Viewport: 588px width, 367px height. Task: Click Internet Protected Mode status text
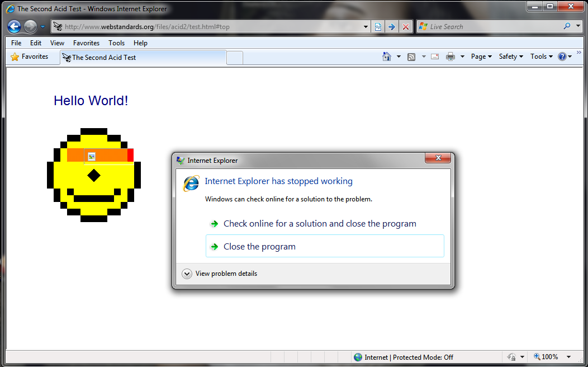point(409,357)
